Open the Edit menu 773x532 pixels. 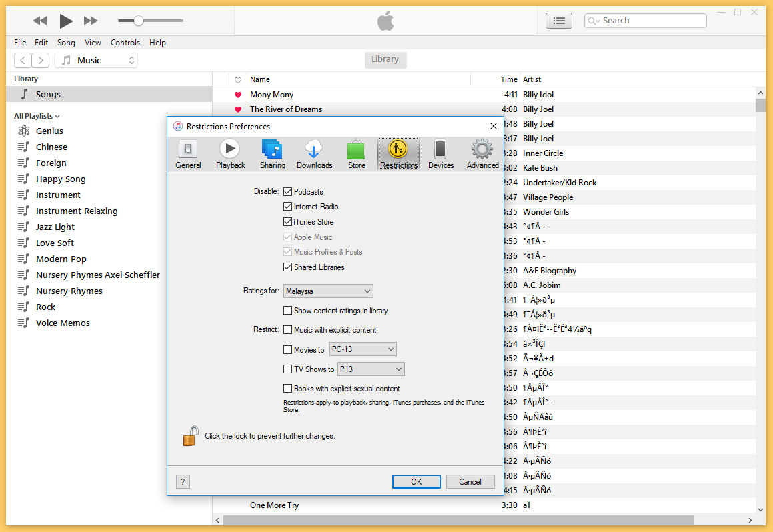(41, 43)
